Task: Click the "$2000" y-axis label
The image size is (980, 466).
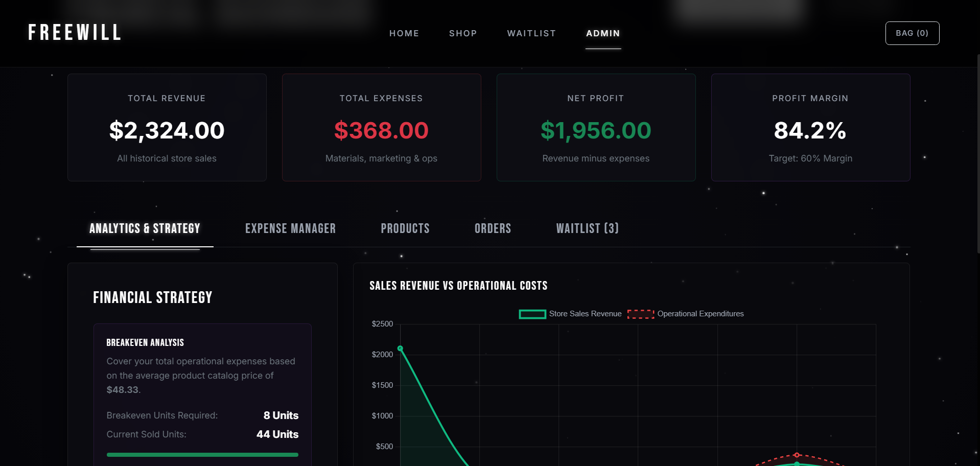Action: click(x=382, y=355)
